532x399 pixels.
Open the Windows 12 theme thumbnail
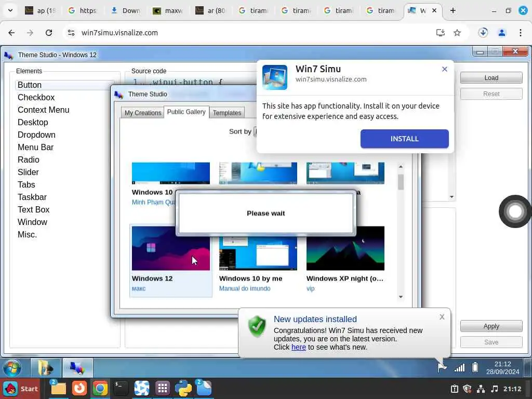click(170, 248)
